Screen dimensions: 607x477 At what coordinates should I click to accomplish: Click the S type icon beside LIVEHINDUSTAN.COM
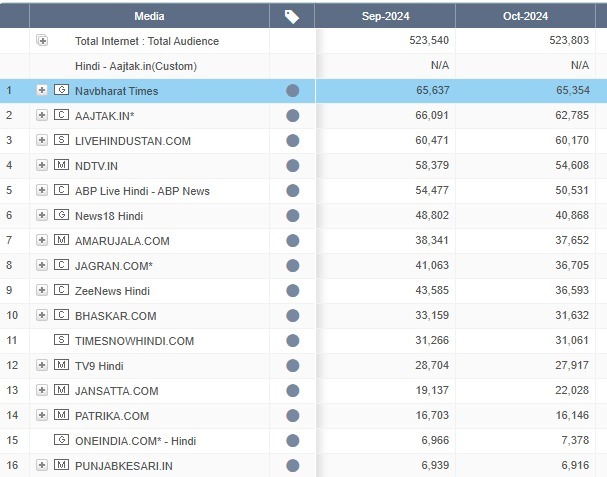(x=61, y=140)
